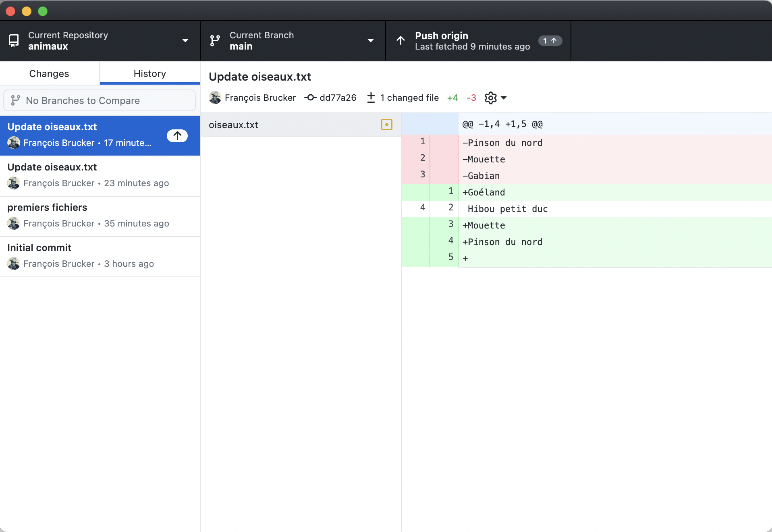The width and height of the screenshot is (772, 532).
Task: Select the History tab
Action: coord(149,74)
